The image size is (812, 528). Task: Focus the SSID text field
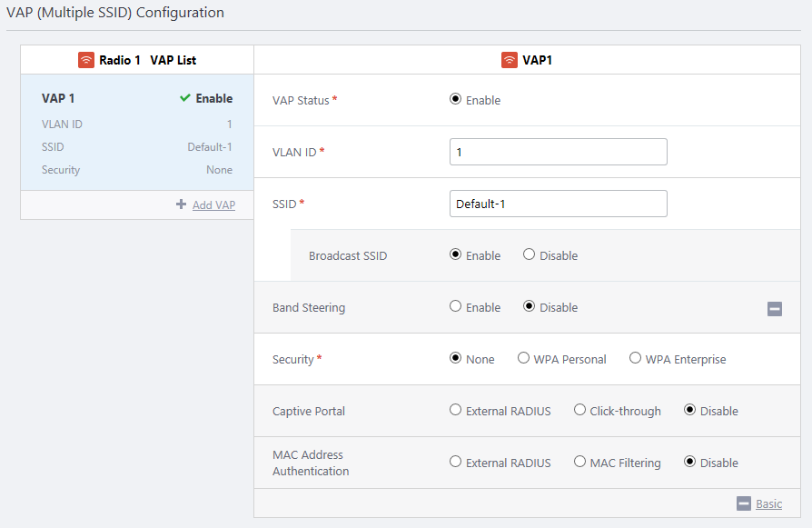[558, 204]
